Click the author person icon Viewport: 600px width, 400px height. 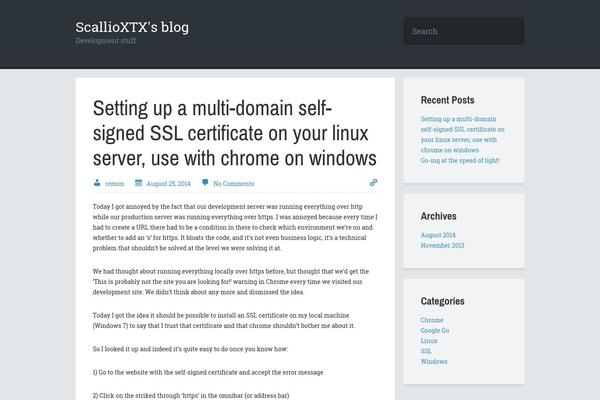tap(97, 183)
